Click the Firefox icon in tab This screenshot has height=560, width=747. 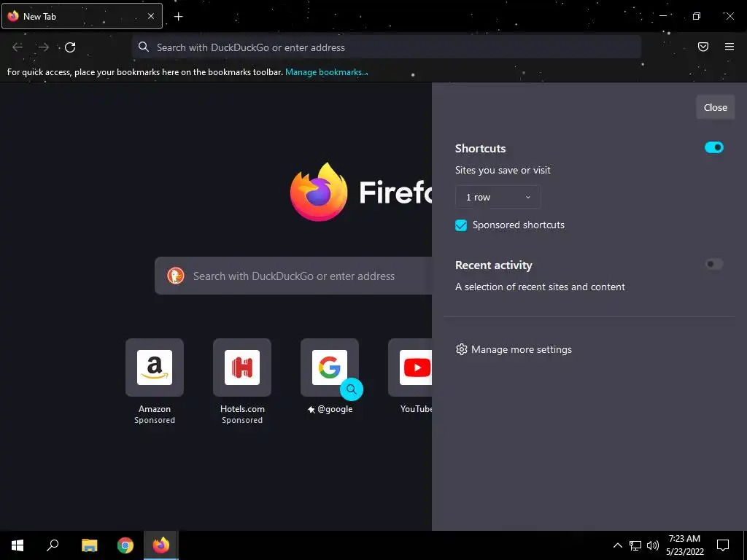click(13, 16)
